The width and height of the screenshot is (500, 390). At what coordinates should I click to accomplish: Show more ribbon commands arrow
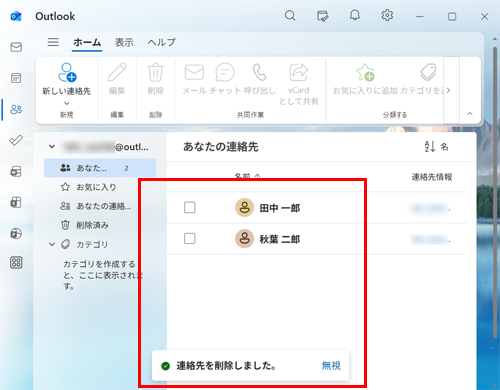click(x=448, y=90)
